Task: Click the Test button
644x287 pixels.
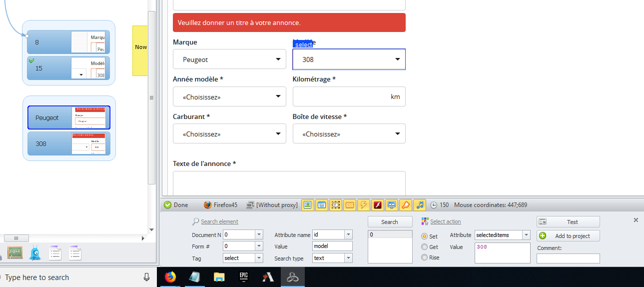Action: click(568, 222)
